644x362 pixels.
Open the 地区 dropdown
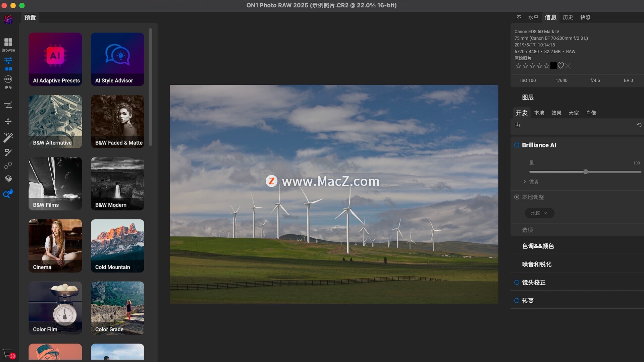(539, 213)
